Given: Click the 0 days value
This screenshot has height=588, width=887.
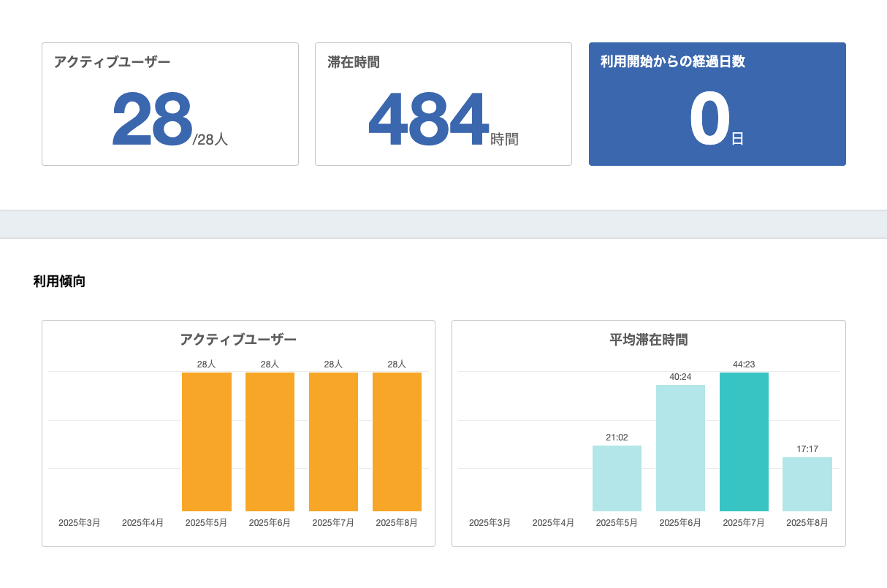Looking at the screenshot, I should [709, 119].
